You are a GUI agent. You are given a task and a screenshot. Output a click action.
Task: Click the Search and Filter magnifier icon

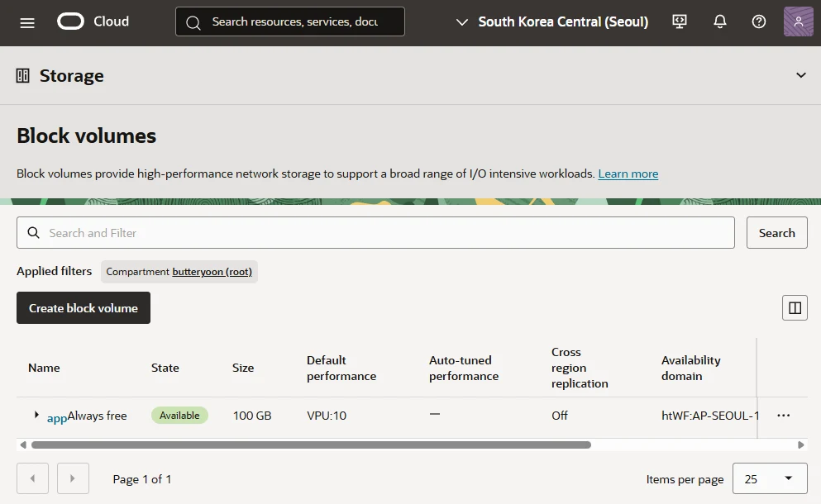[34, 232]
